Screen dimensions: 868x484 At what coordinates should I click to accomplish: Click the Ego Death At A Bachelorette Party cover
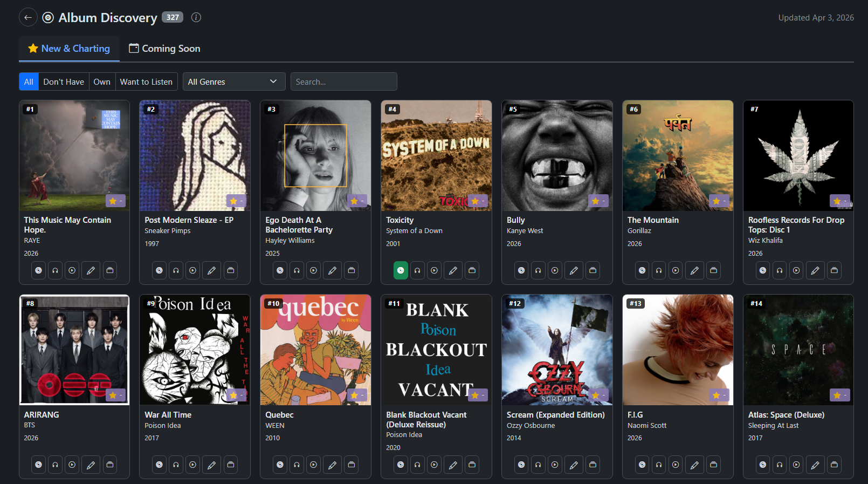coord(315,155)
